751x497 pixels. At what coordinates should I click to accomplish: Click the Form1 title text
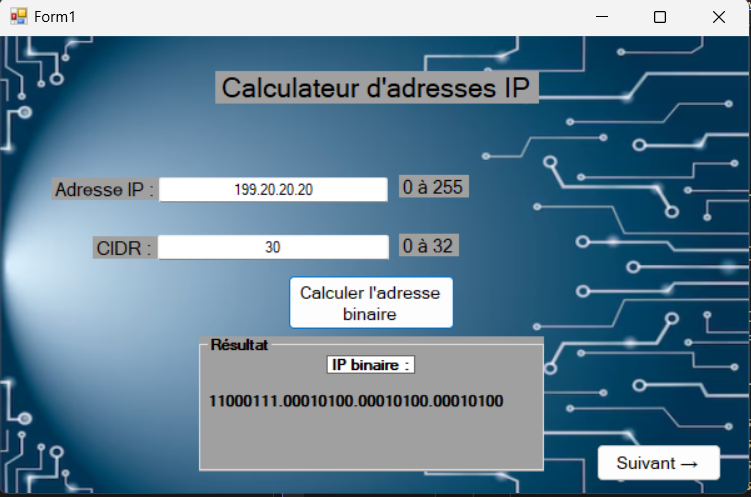point(55,17)
